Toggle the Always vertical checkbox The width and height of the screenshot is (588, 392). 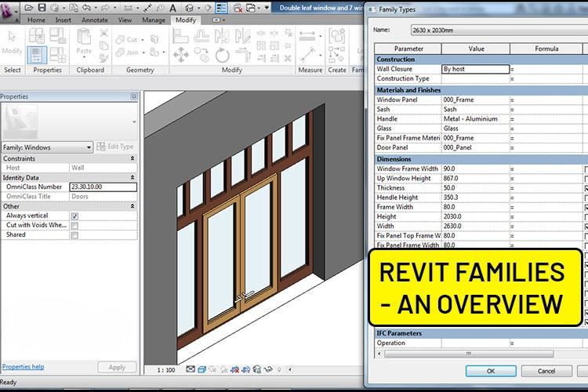tap(74, 216)
